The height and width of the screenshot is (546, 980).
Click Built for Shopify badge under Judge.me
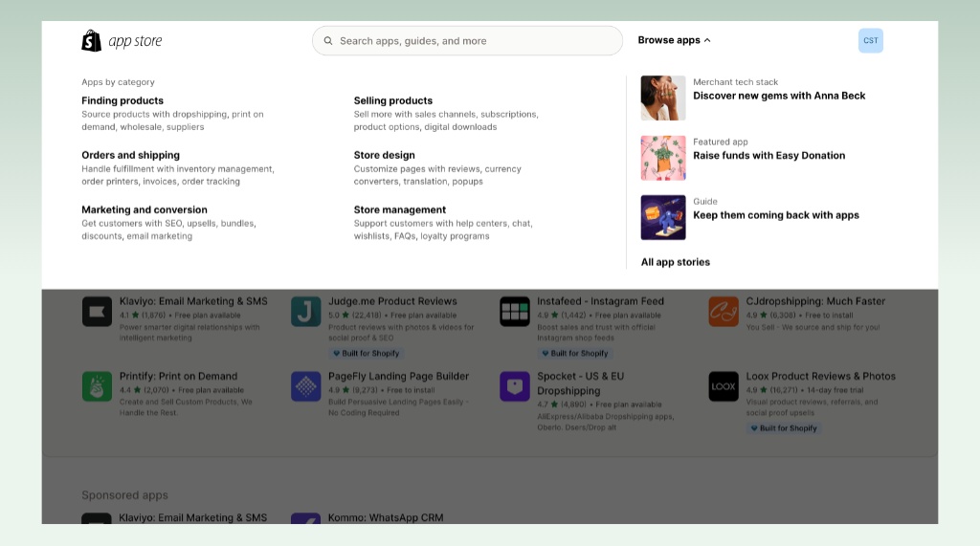[x=367, y=354]
